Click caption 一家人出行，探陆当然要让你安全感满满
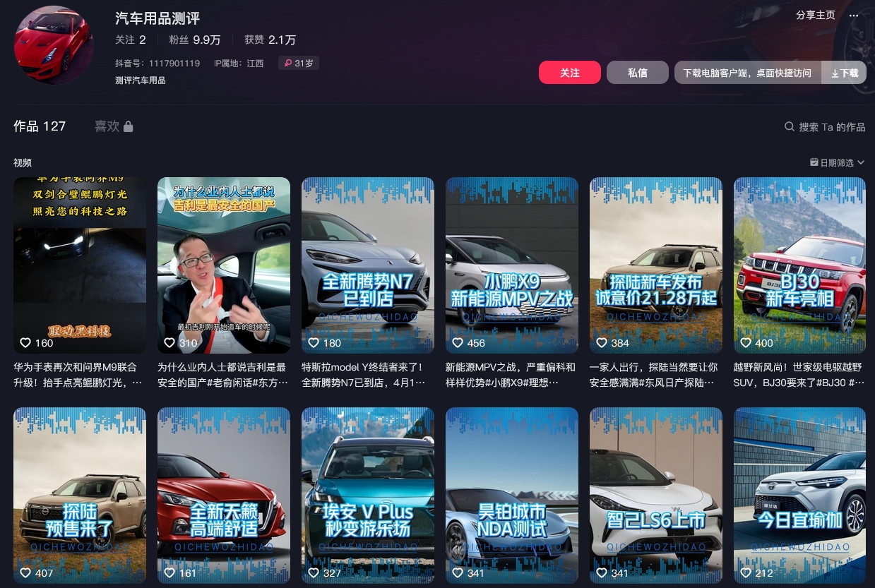Screen dimensions: 875x588 (x=654, y=375)
